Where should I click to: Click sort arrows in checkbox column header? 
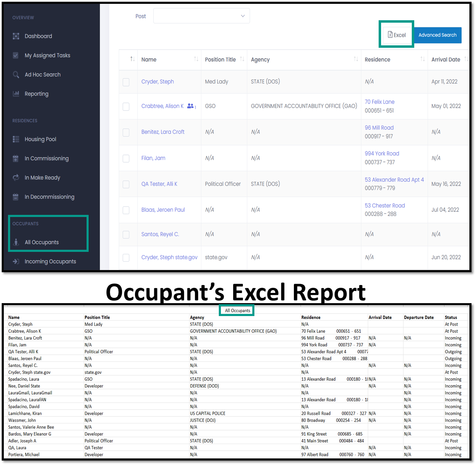click(x=132, y=59)
